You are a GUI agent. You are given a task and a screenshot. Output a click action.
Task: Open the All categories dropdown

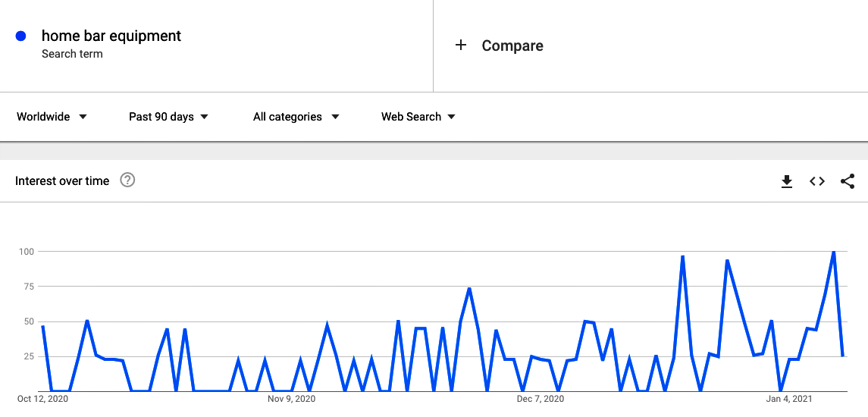(x=296, y=117)
